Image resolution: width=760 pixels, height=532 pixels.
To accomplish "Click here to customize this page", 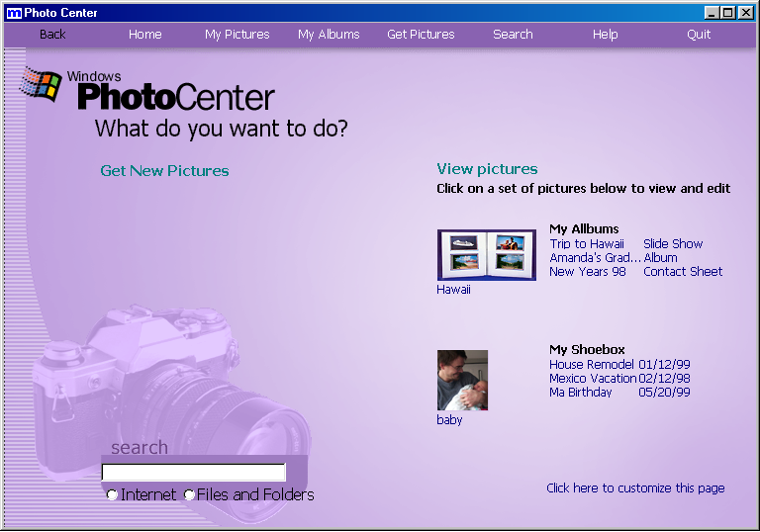I will tap(635, 488).
